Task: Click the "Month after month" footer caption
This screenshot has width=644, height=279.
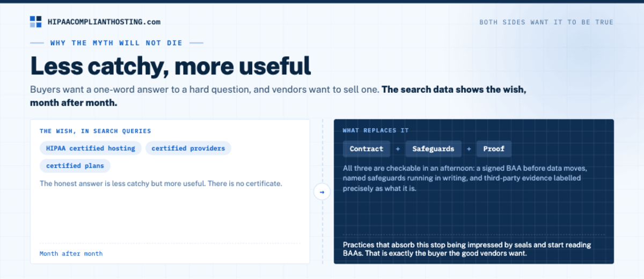Action: coord(71,253)
